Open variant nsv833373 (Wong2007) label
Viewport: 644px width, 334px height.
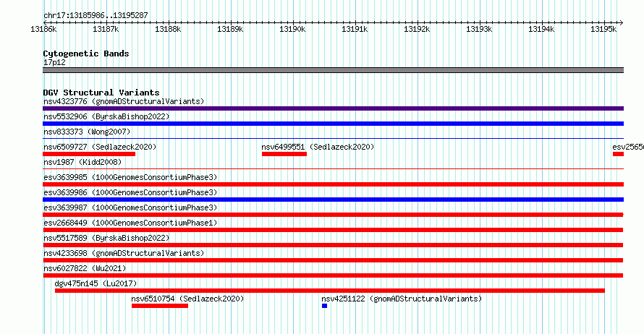click(x=87, y=132)
